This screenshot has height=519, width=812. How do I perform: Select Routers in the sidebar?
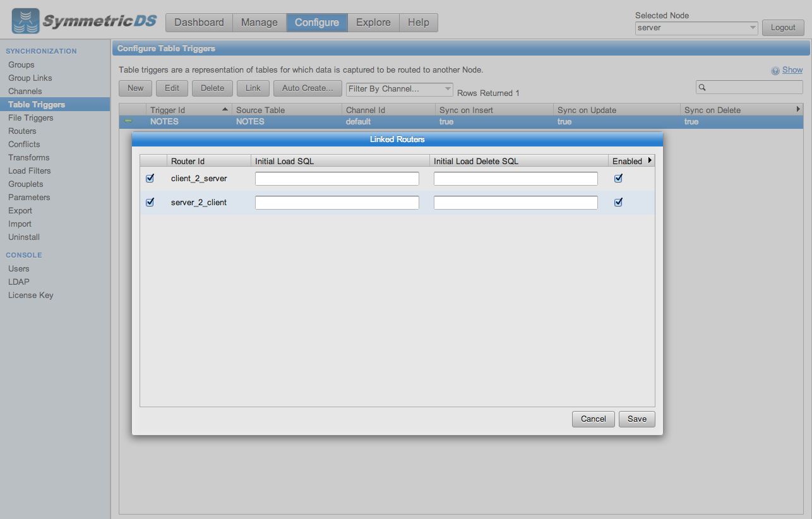click(x=22, y=131)
